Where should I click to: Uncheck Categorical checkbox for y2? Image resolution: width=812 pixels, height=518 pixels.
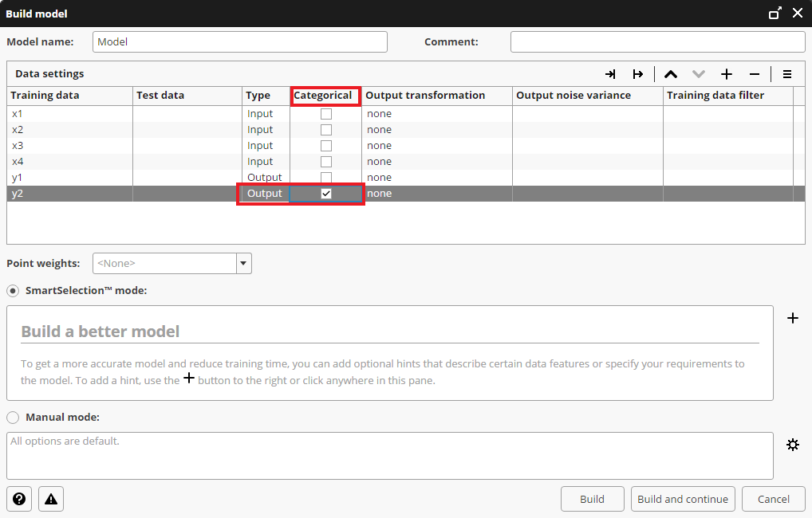325,194
